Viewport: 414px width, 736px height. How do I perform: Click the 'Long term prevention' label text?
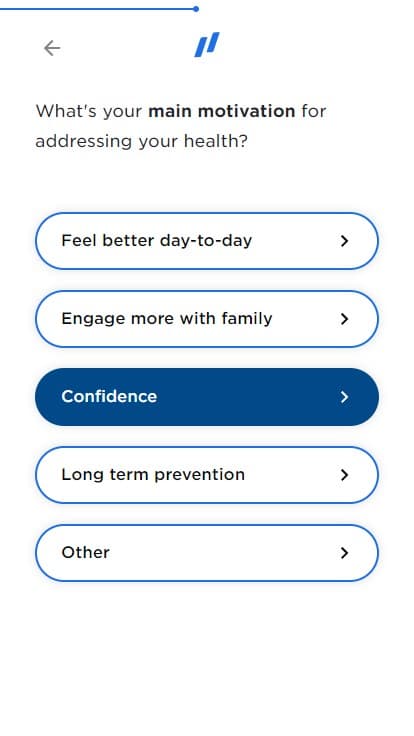[153, 475]
